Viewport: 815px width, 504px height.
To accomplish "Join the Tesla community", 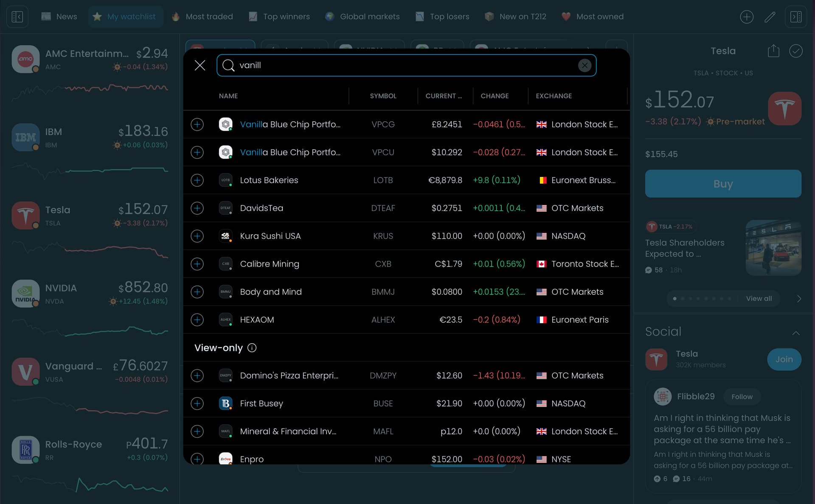I will click(784, 359).
